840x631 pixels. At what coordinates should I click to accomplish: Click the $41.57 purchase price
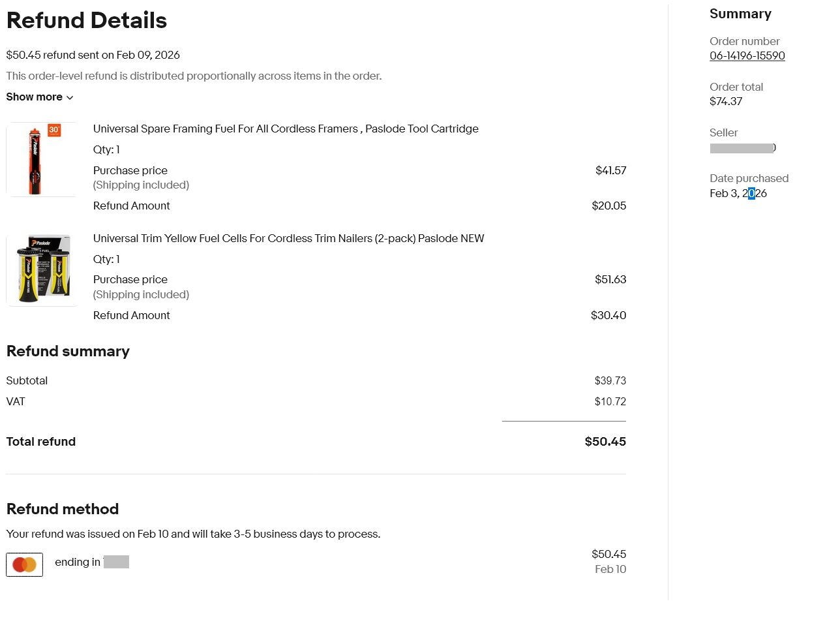tap(610, 171)
